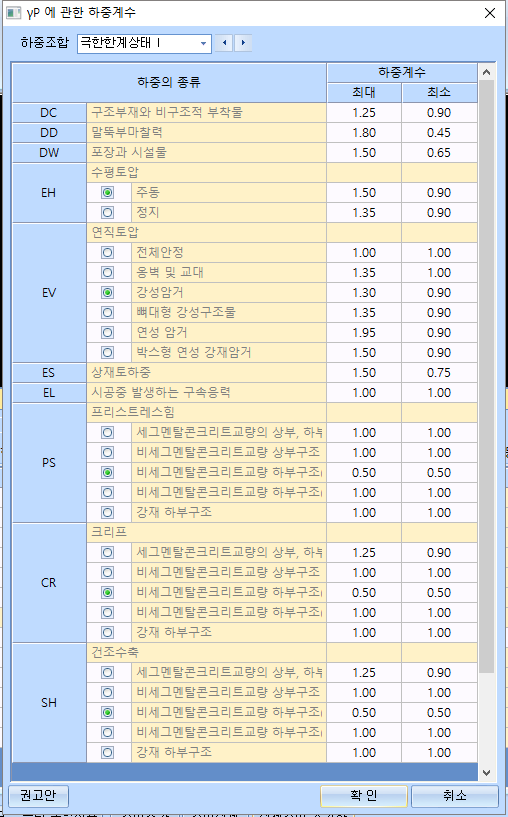Click the 권고안 button
This screenshot has height=817, width=508.
pyautogui.click(x=38, y=796)
